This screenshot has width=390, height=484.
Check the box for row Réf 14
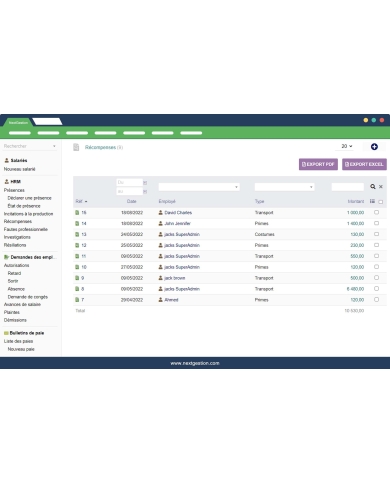pyautogui.click(x=376, y=223)
